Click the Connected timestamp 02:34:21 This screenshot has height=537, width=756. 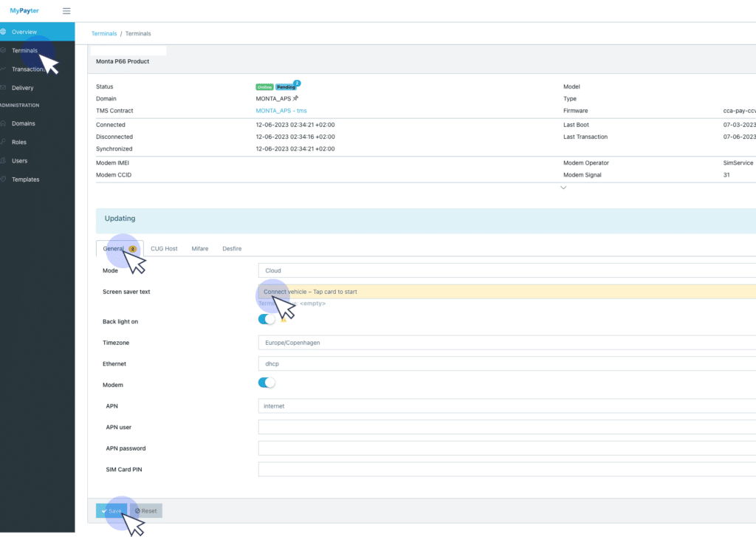(295, 125)
